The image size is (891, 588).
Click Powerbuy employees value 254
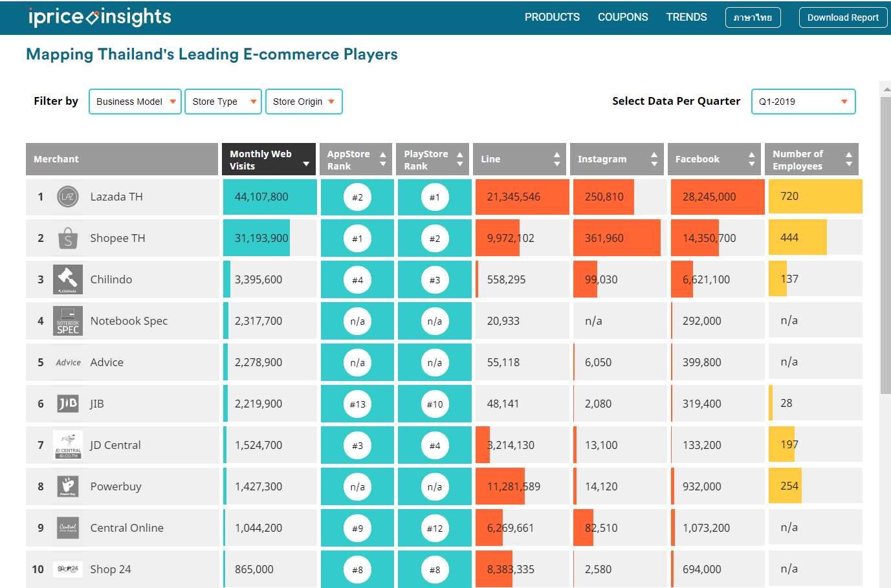[x=789, y=486]
